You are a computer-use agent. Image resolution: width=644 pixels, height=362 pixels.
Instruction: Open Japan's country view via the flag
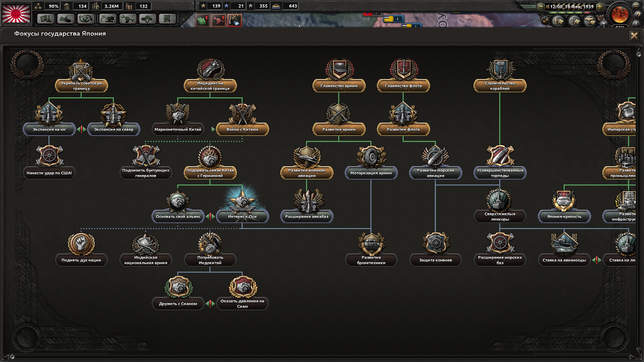coord(16,13)
